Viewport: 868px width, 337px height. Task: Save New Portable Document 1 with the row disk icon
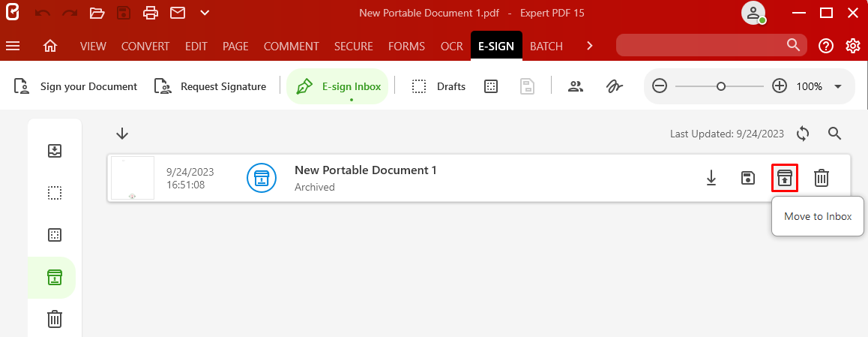click(x=748, y=178)
